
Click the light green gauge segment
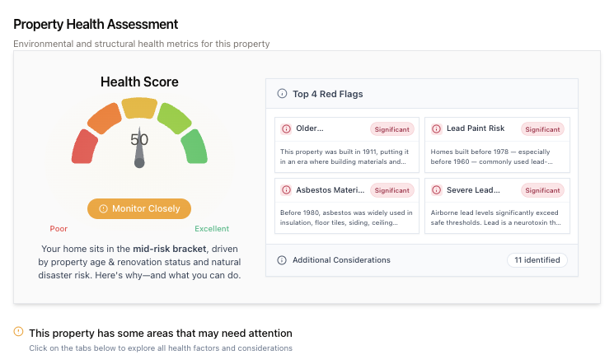point(174,118)
